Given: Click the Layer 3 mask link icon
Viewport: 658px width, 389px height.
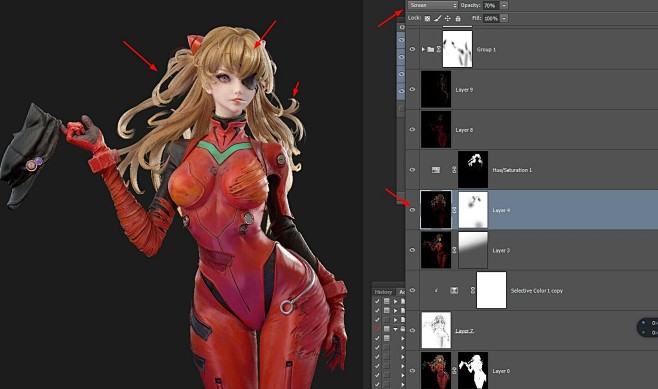Looking at the screenshot, I should tap(454, 250).
